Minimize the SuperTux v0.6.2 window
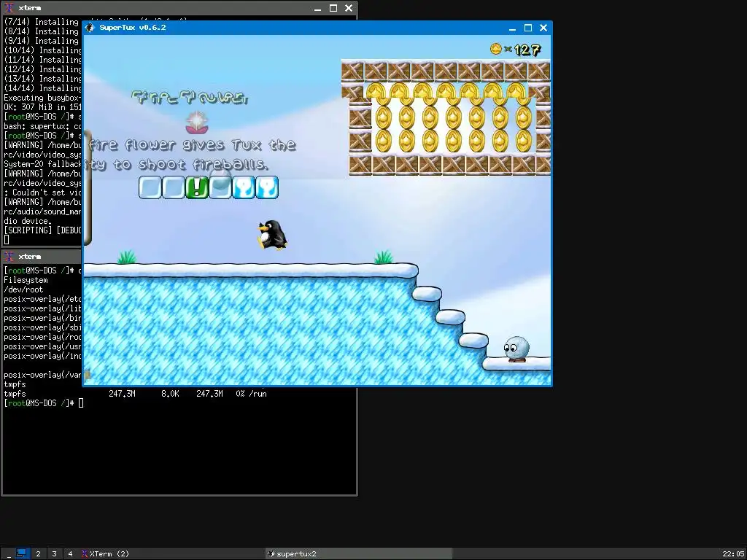747x560 pixels. tap(513, 28)
